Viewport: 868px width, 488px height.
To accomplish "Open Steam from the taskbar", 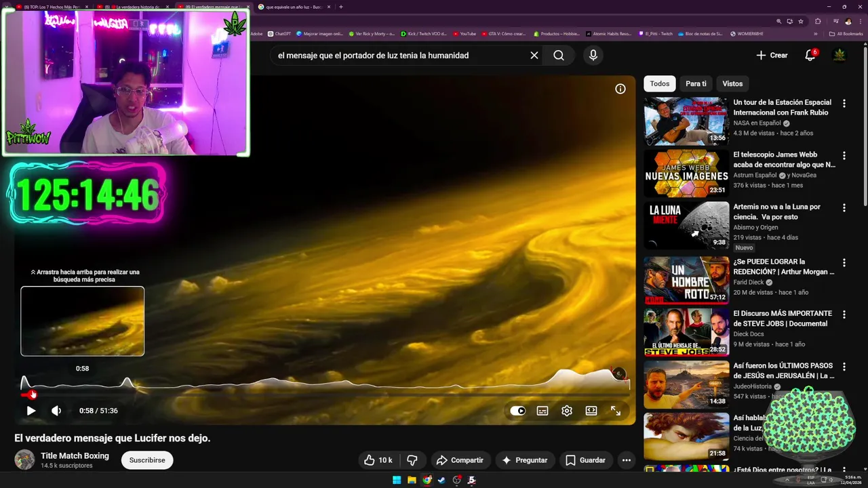I will tap(441, 480).
